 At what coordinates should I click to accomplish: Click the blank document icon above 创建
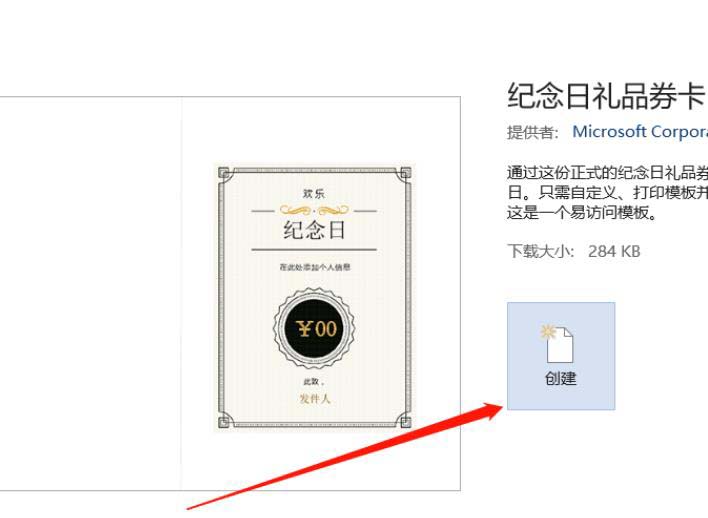coord(560,345)
